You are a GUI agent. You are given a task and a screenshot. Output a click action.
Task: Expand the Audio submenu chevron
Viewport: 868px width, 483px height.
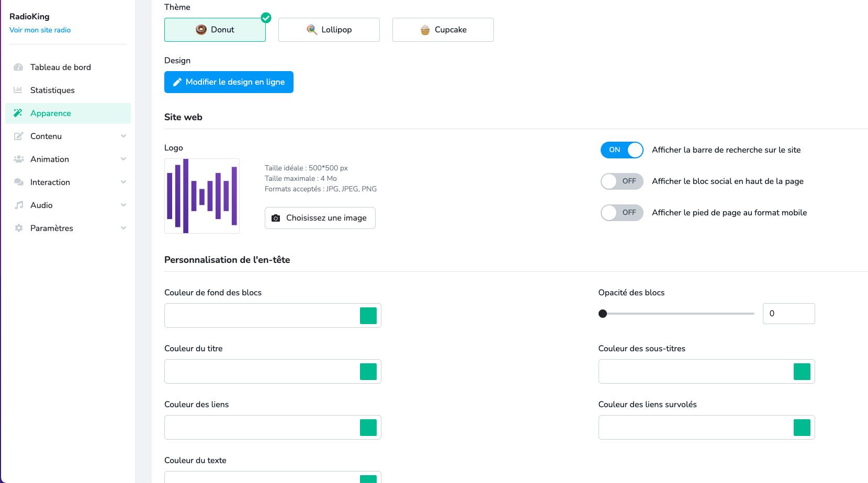[x=123, y=205]
